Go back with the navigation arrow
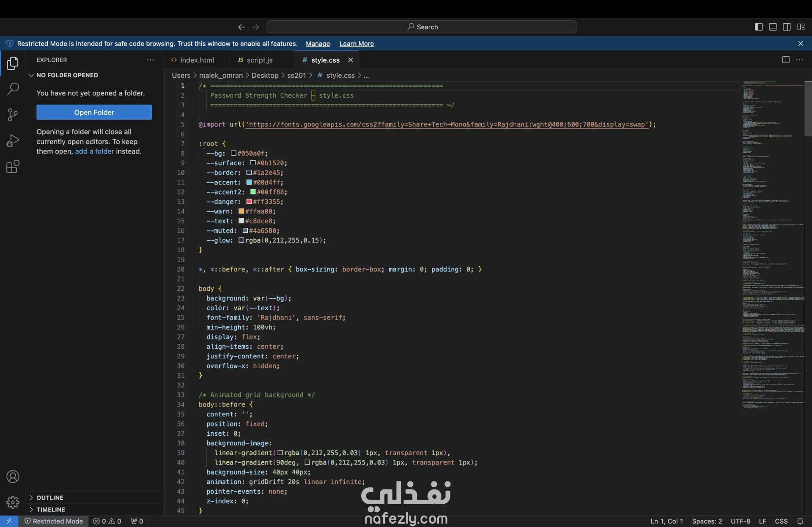The image size is (812, 527). click(x=241, y=27)
